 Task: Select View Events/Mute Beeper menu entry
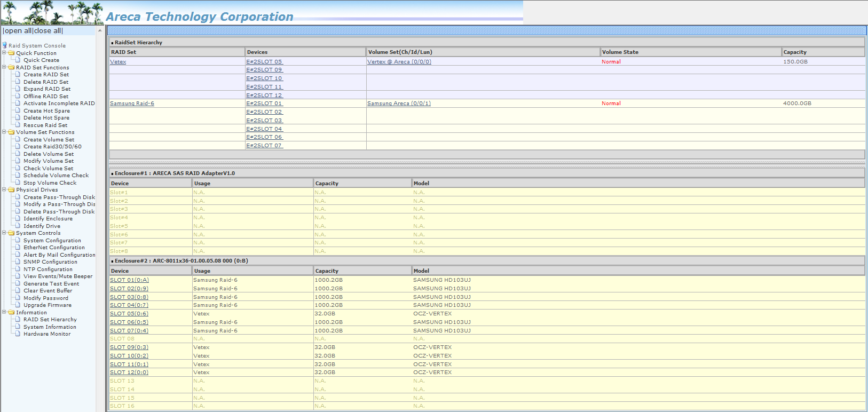click(58, 276)
